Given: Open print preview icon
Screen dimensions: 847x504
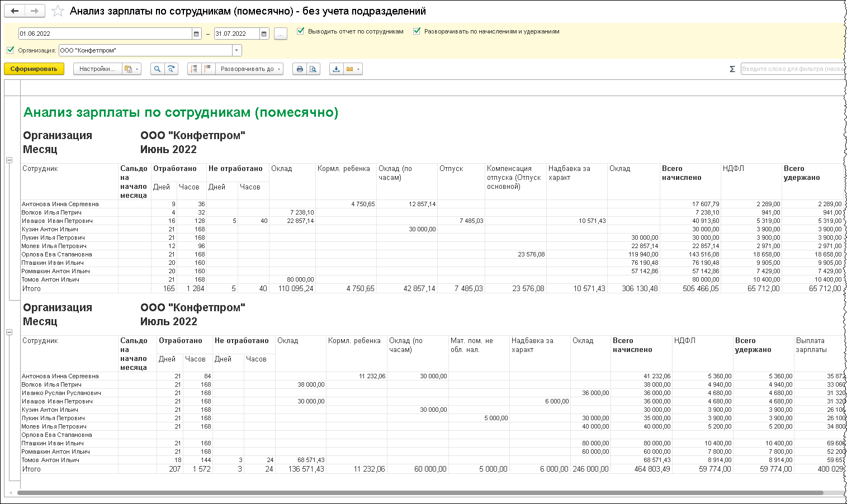Looking at the screenshot, I should point(313,69).
